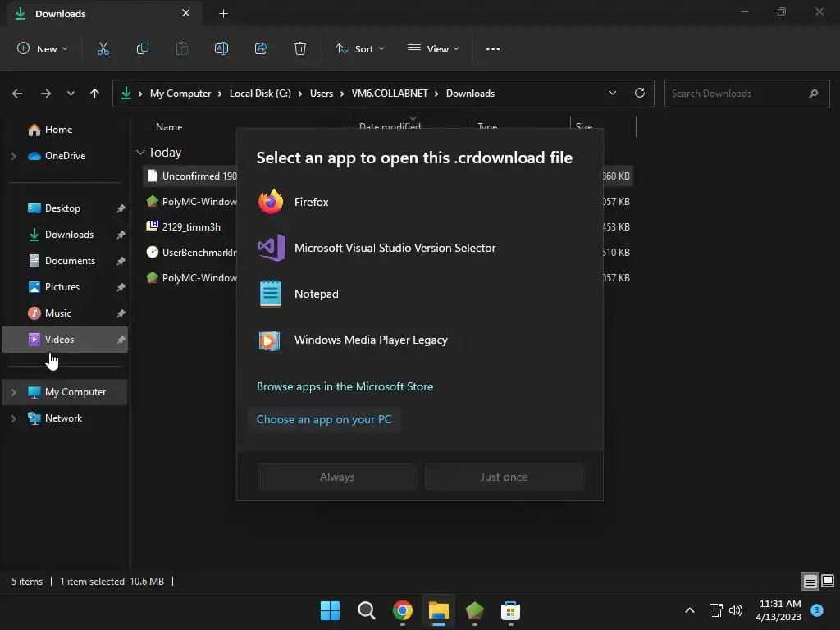Refresh the Downloads folder view
This screenshot has width=840, height=630.
pyautogui.click(x=640, y=94)
